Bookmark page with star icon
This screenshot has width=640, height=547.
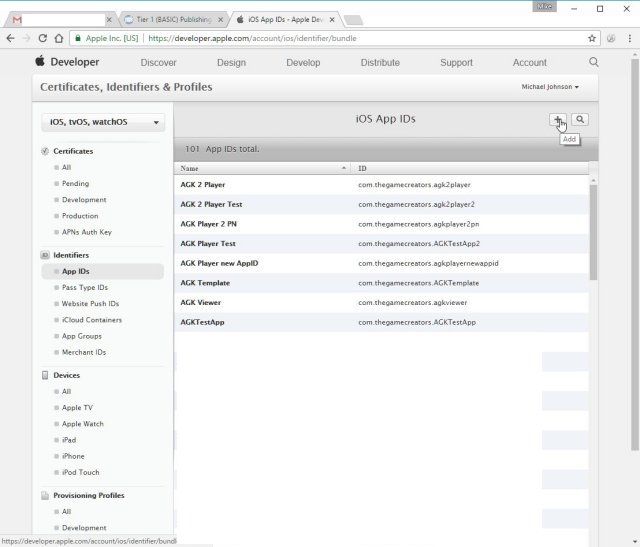[x=592, y=38]
